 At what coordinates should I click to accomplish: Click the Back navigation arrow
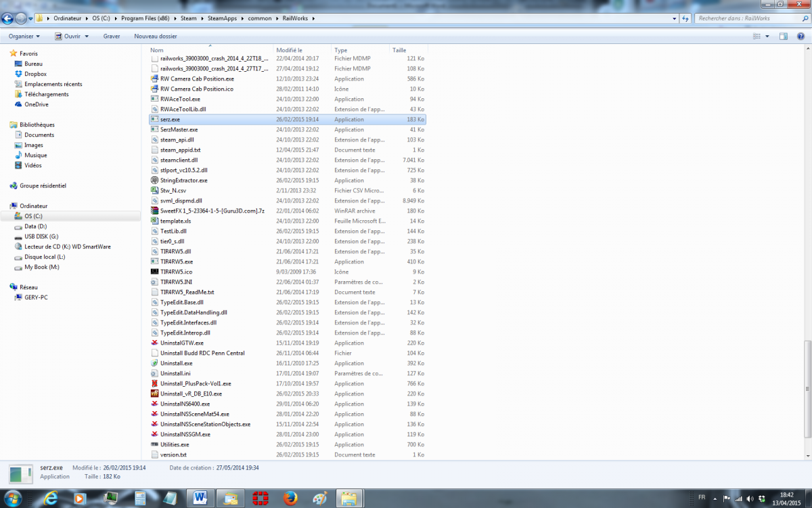pos(8,18)
